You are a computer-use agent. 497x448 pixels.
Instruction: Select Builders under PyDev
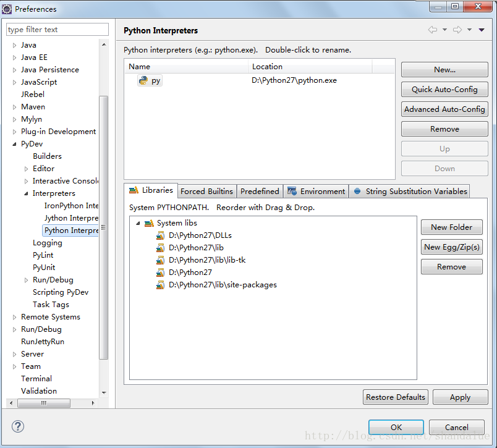pos(47,156)
